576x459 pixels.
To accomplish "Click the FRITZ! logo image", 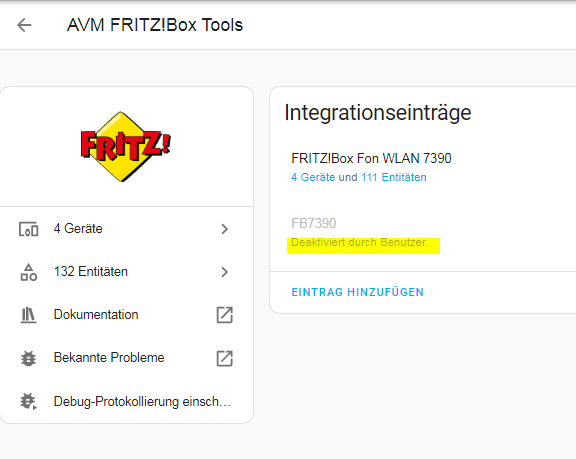I will click(x=126, y=147).
